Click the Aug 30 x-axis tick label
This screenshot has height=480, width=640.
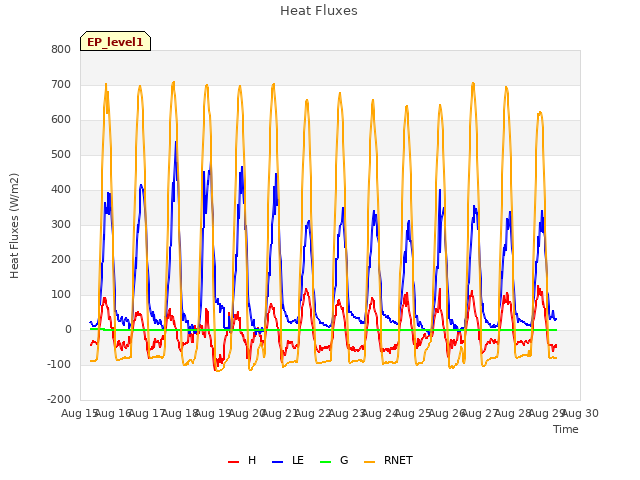click(580, 413)
